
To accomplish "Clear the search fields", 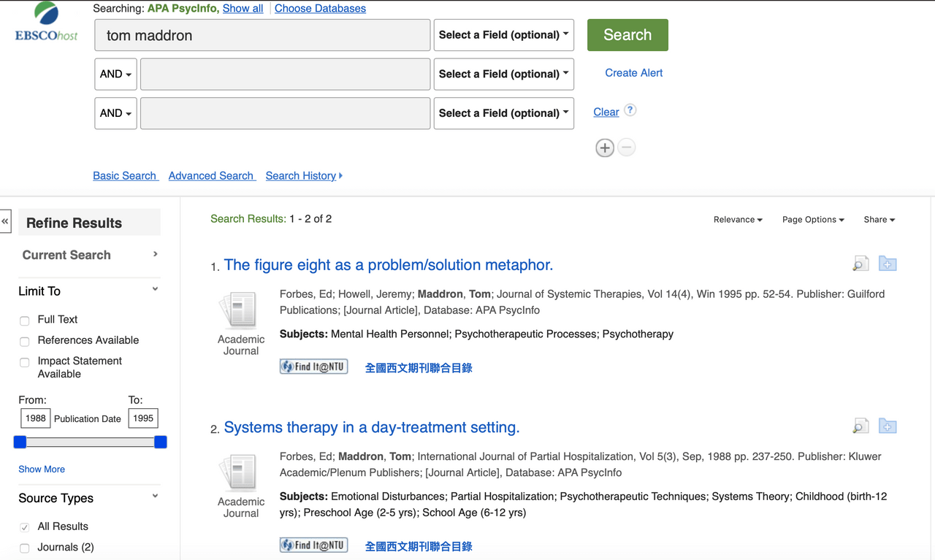I will (606, 112).
